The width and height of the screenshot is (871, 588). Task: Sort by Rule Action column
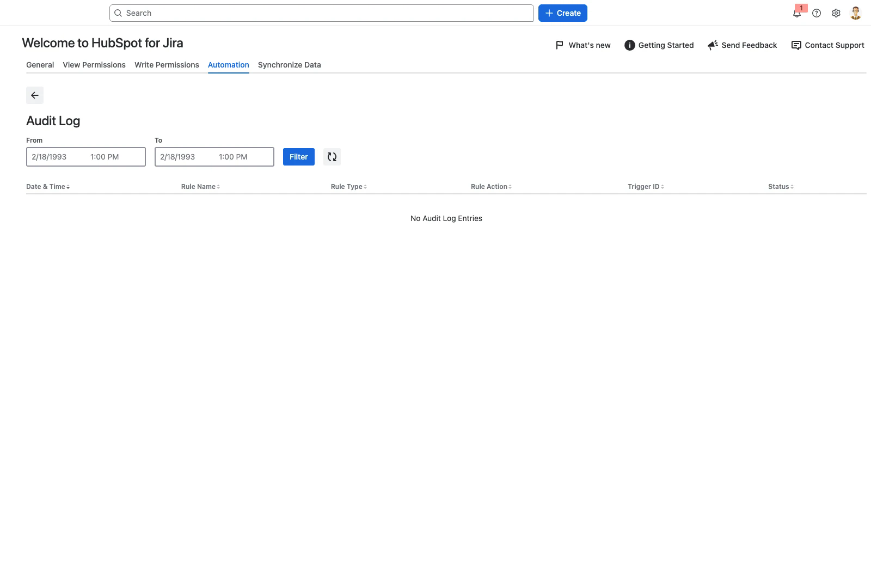[x=491, y=187]
